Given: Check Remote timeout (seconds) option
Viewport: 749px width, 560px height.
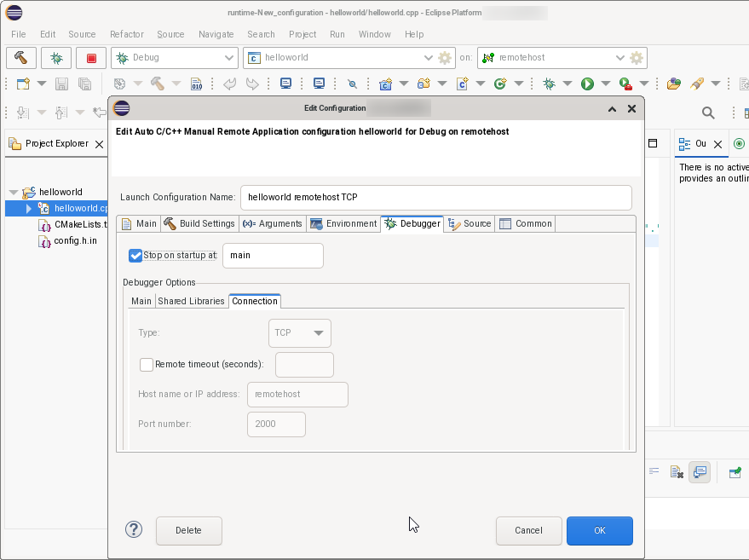Looking at the screenshot, I should (146, 364).
